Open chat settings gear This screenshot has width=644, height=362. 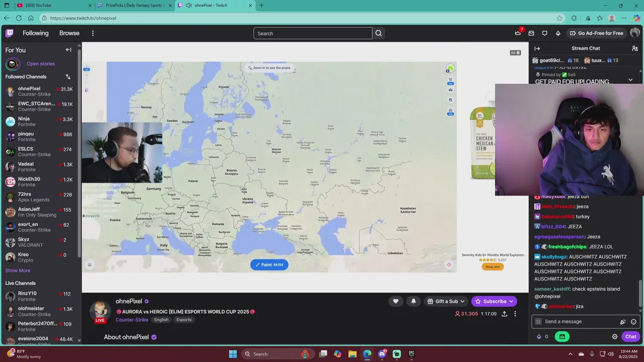(x=615, y=337)
